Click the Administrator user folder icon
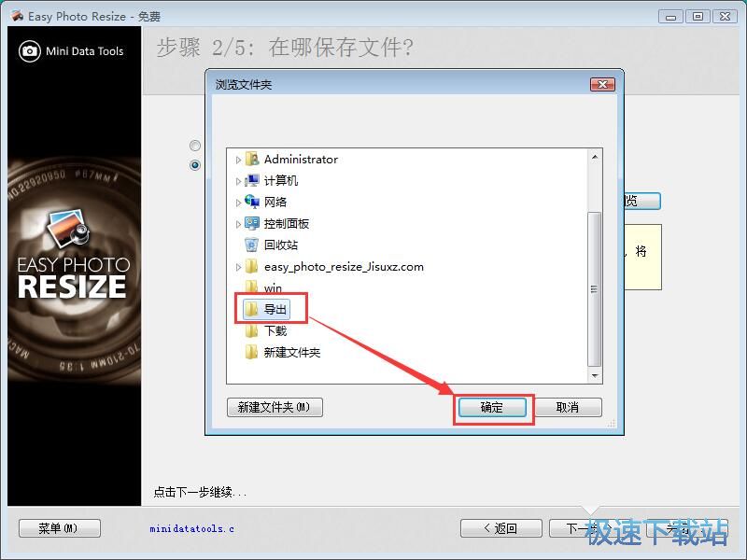Screen dimensions: 747x560 coord(251,159)
